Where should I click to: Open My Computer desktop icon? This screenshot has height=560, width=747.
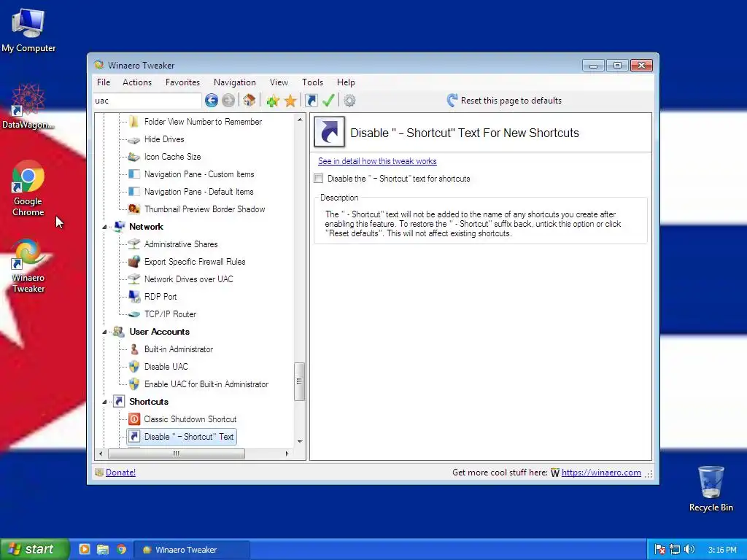(28, 30)
